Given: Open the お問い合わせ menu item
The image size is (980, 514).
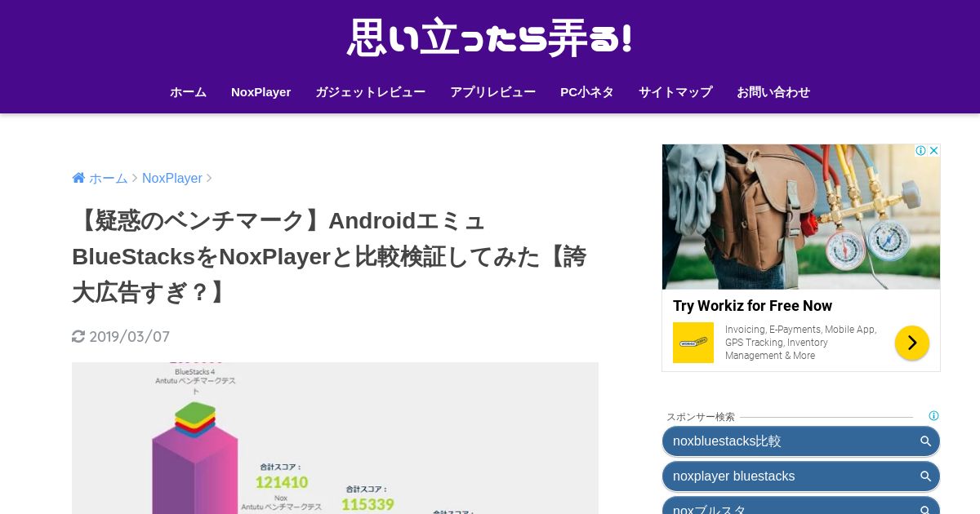Looking at the screenshot, I should (x=773, y=92).
